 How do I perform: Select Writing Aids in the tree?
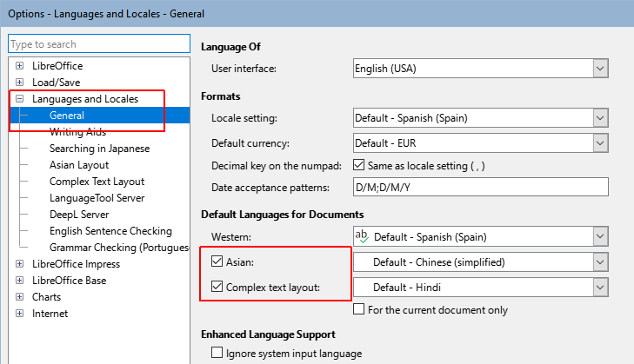[x=77, y=132]
